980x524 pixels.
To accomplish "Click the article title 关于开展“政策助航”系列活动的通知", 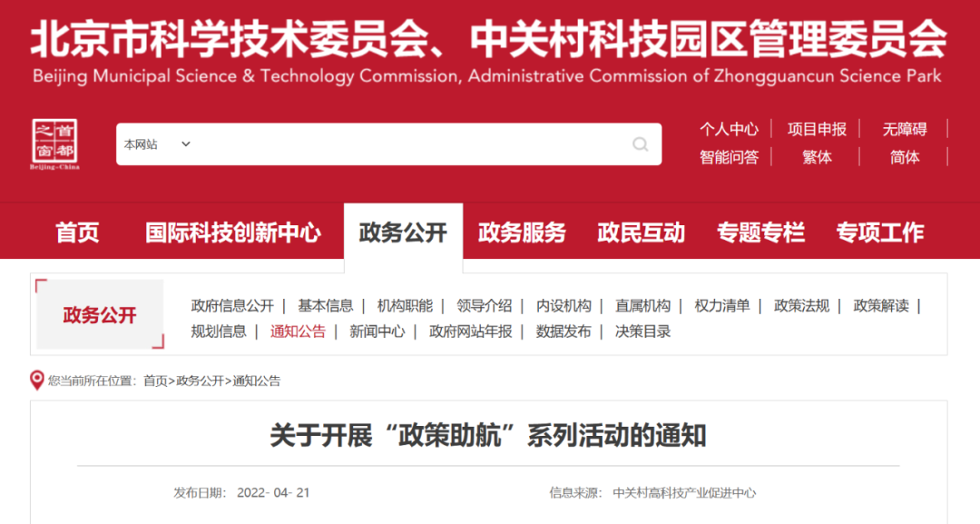I will point(488,435).
